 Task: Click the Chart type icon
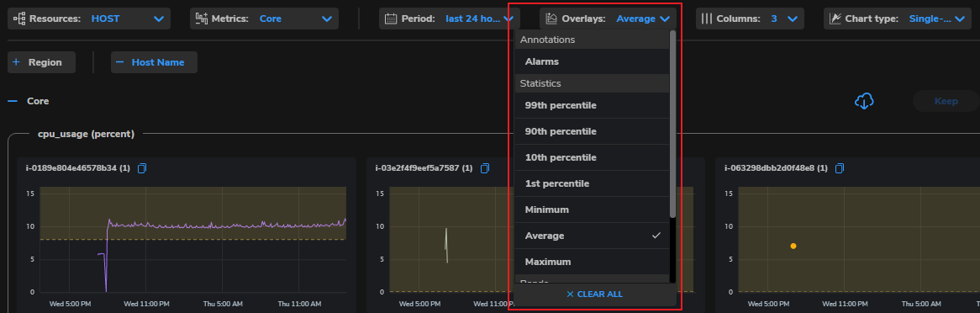click(x=835, y=19)
